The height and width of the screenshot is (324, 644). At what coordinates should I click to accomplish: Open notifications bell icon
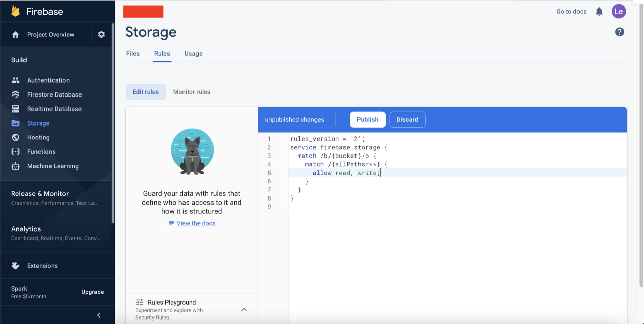[599, 12]
